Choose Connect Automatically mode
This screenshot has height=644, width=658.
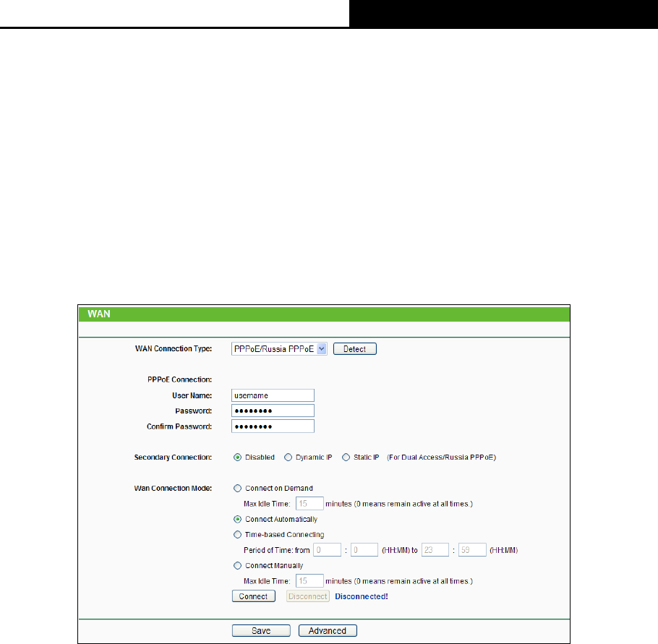[237, 520]
